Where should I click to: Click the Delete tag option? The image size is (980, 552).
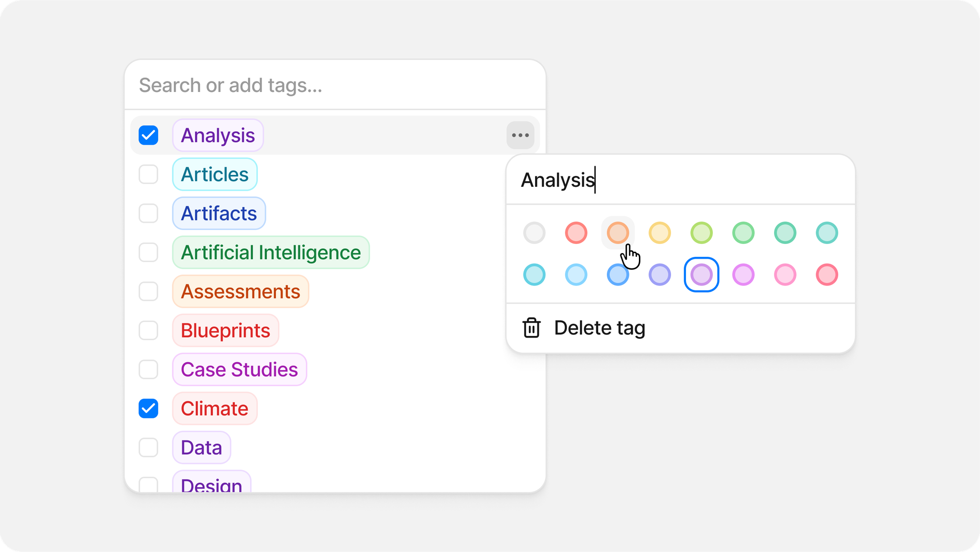(x=600, y=327)
